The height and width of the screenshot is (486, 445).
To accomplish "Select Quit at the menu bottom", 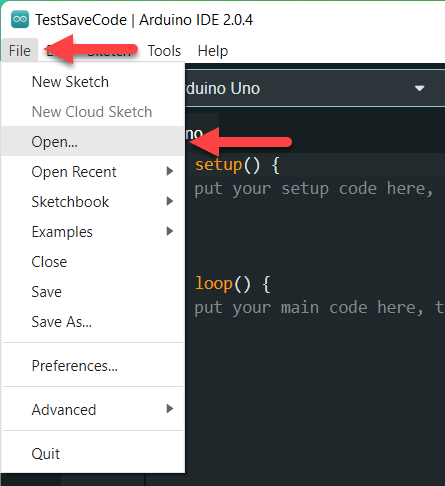I will 93,454.
